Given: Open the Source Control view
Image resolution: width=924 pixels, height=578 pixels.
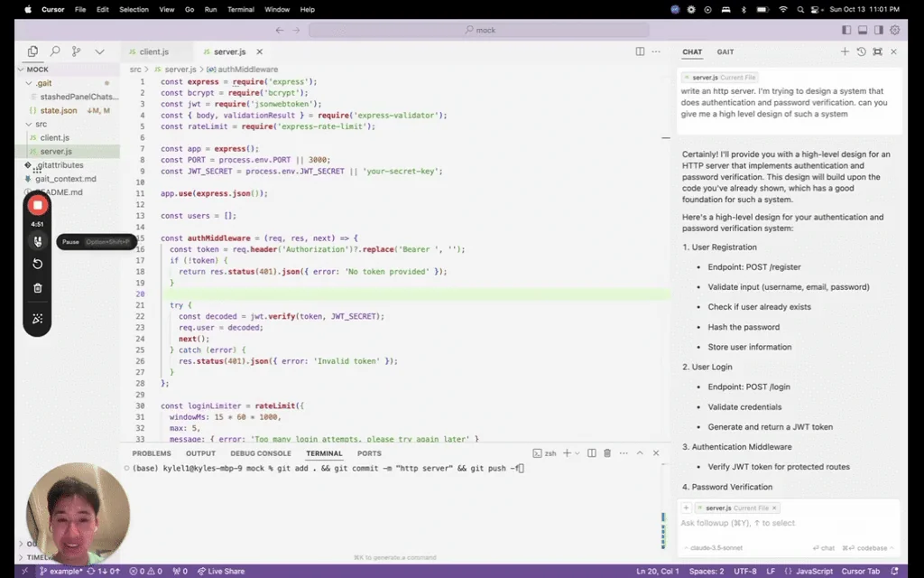Looking at the screenshot, I should tap(76, 51).
